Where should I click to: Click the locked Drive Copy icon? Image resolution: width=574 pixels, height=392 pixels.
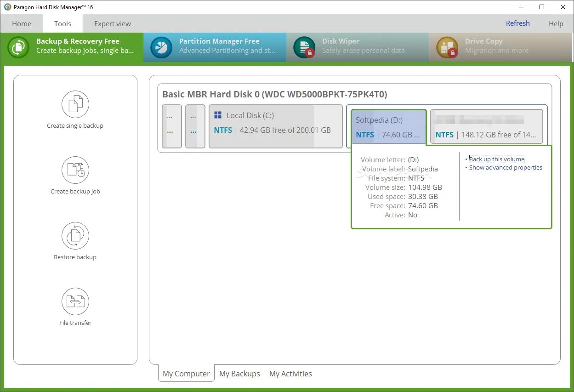point(447,47)
